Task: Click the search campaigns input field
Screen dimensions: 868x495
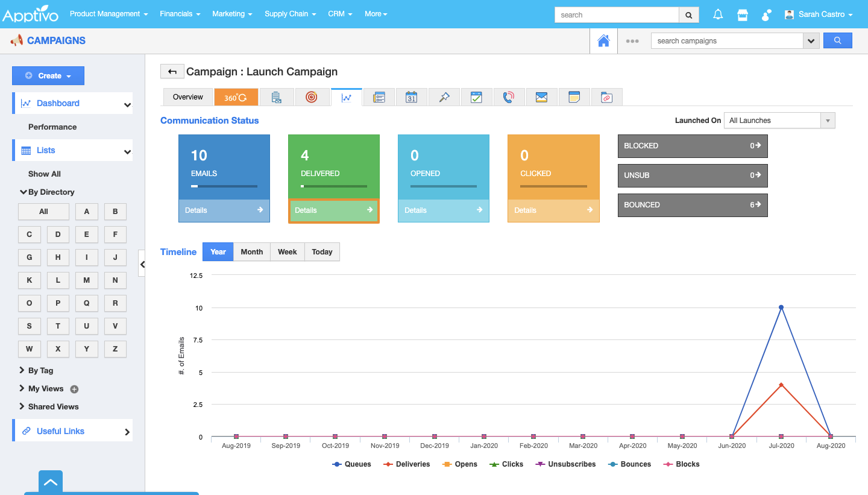Action: coord(726,41)
